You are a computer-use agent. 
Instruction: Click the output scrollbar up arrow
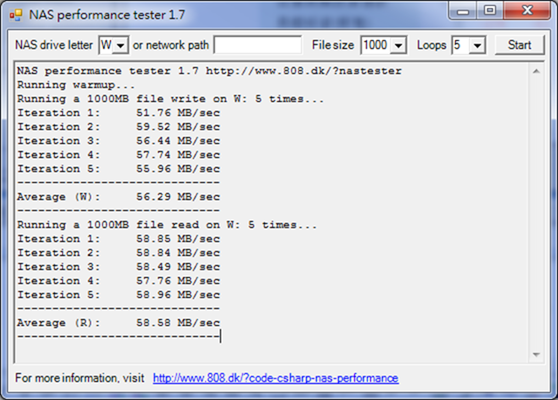[x=536, y=72]
